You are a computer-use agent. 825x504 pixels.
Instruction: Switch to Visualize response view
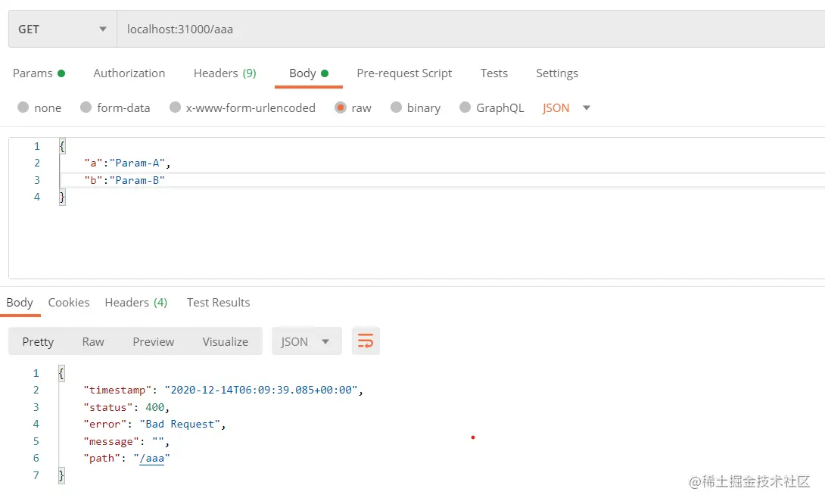[226, 341]
